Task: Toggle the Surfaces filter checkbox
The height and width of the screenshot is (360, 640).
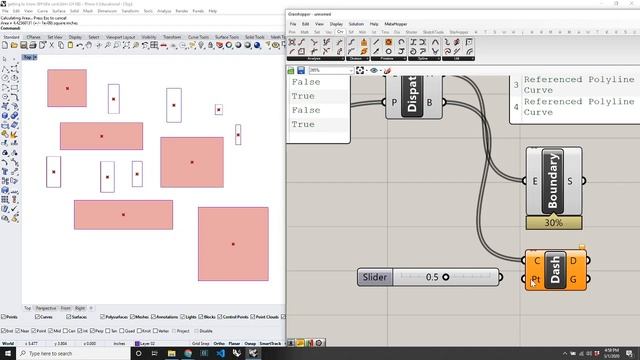Action: (69, 317)
